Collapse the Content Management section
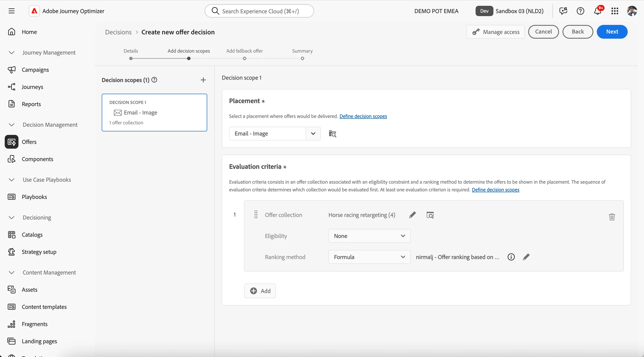Viewport: 644px width, 357px height. [12, 272]
